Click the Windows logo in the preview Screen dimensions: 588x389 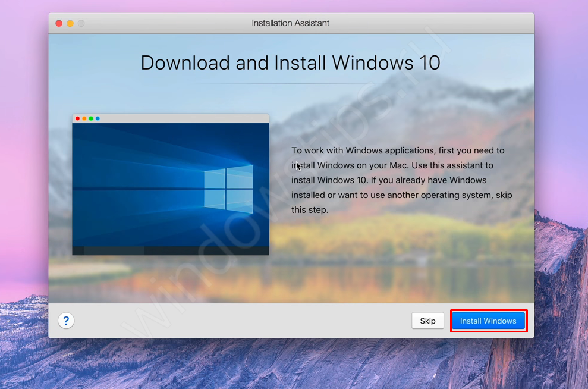[229, 189]
